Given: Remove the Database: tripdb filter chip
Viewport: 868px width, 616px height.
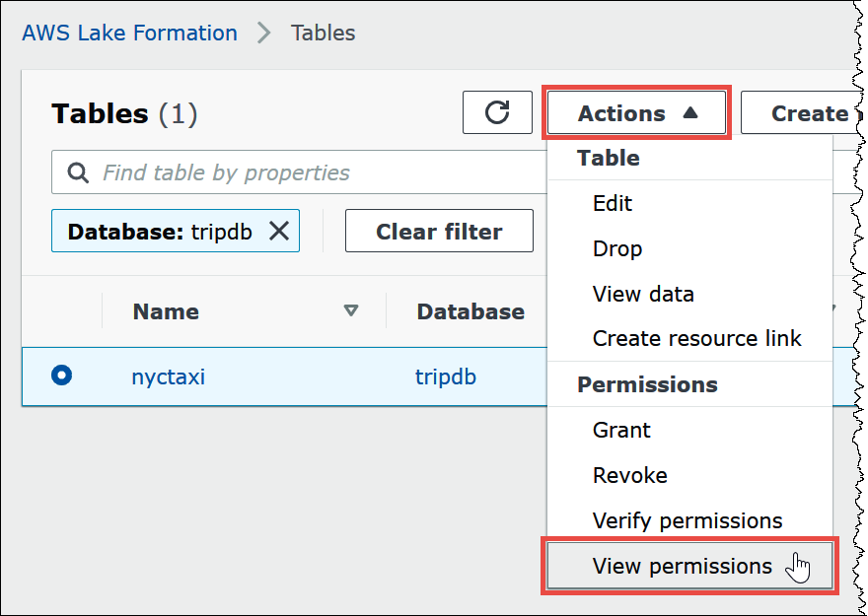Looking at the screenshot, I should point(277,231).
